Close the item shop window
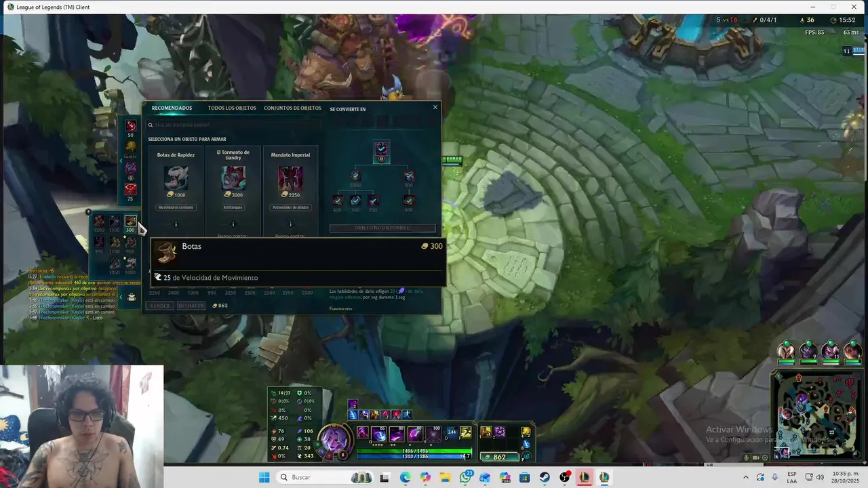The width and height of the screenshot is (868, 488). [x=435, y=107]
